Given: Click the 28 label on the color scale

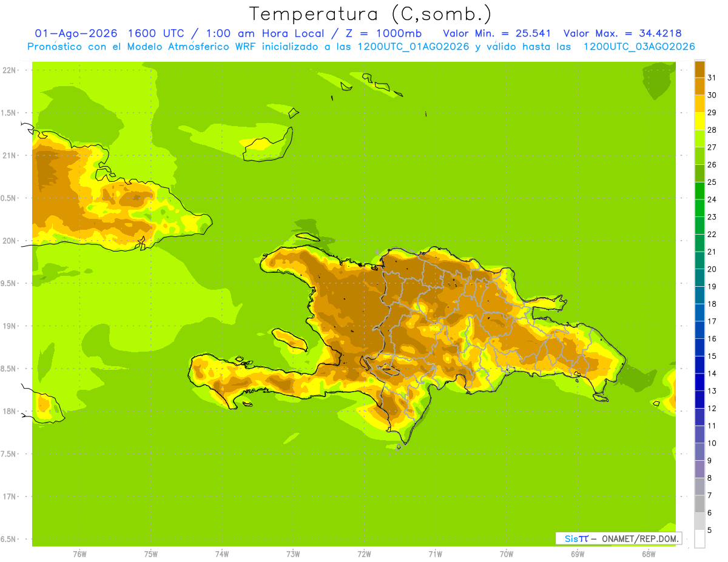Looking at the screenshot, I should tap(712, 130).
